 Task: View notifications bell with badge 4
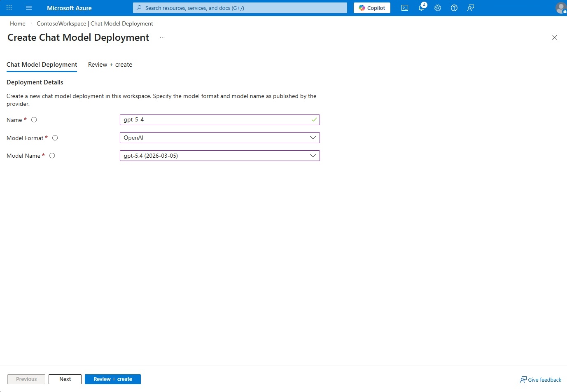(422, 7)
